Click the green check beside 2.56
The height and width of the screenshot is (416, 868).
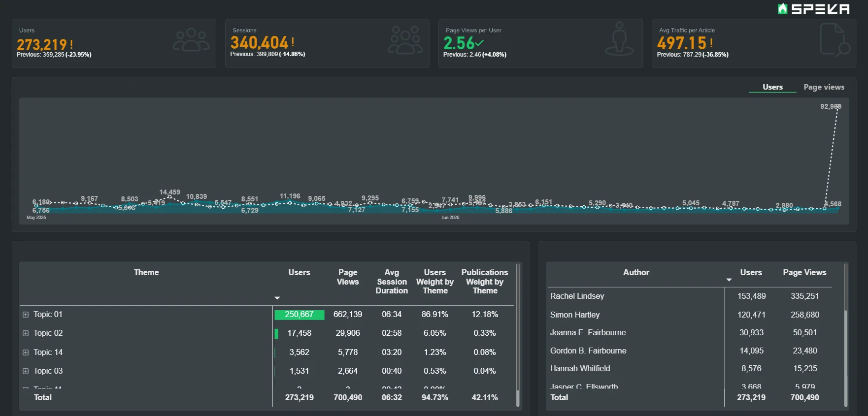[479, 43]
